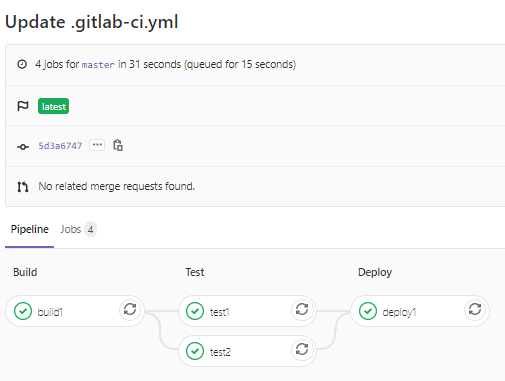
Task: Open the master branch link
Action: click(x=98, y=64)
